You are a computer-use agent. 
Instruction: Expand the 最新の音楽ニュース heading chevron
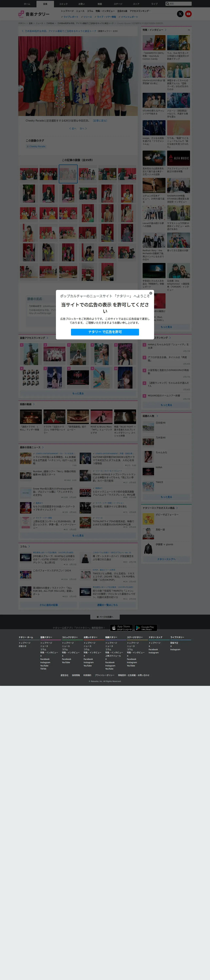(x=43, y=447)
